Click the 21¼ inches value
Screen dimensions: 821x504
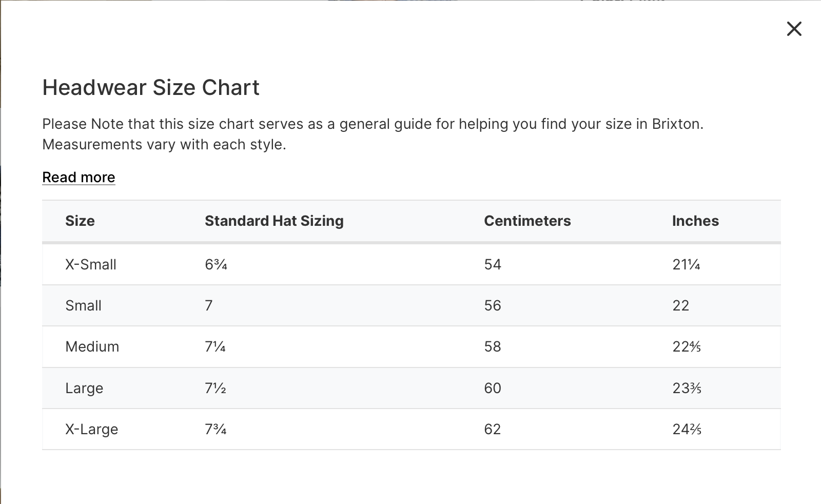tap(686, 264)
